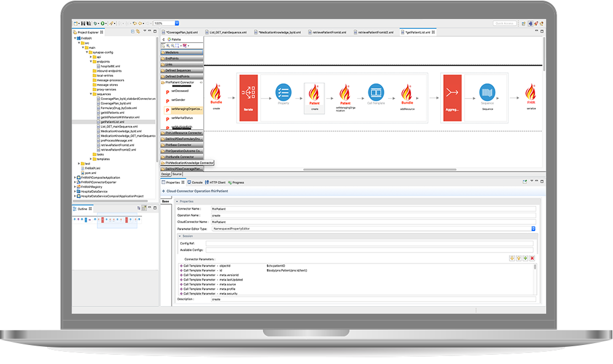Select the Base properties tab
The image size is (613, 364).
166,202
